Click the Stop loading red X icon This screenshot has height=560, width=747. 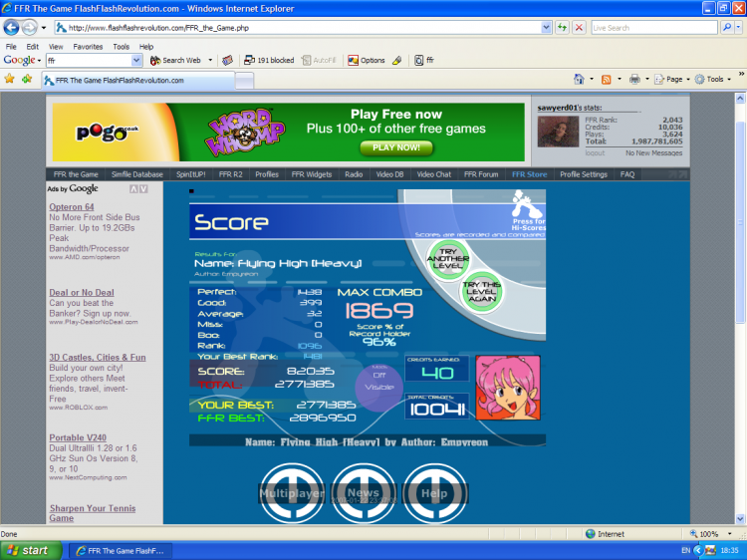click(x=579, y=28)
